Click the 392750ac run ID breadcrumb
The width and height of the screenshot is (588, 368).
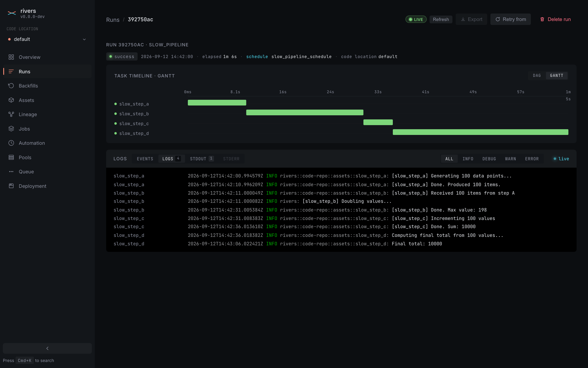(140, 19)
